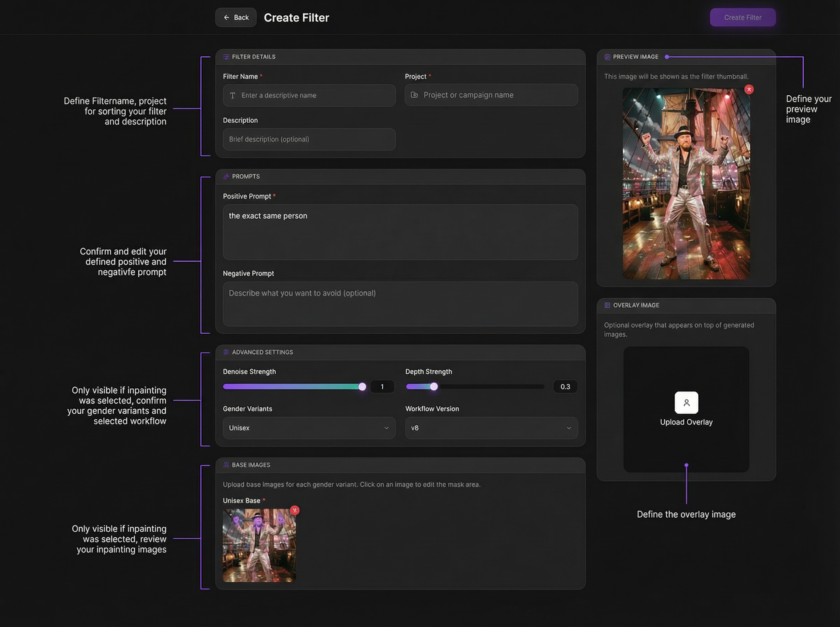840x627 pixels.
Task: Open the Gender Variants dropdown
Action: [308, 428]
